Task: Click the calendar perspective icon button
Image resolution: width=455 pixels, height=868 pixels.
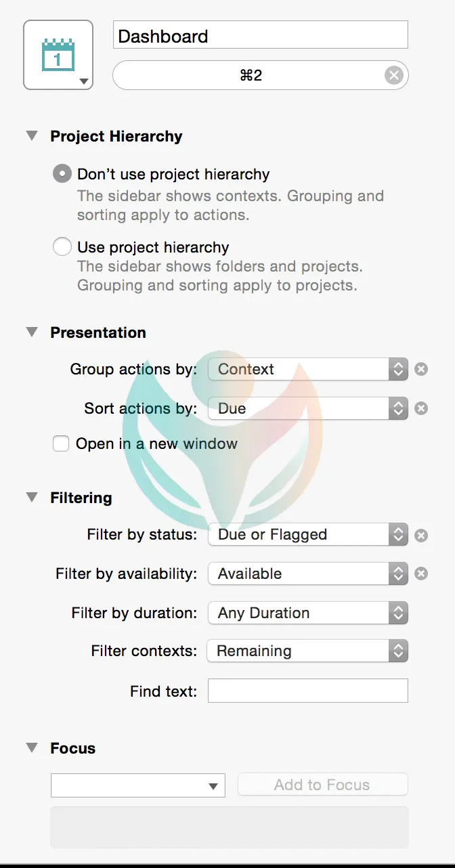Action: (58, 55)
